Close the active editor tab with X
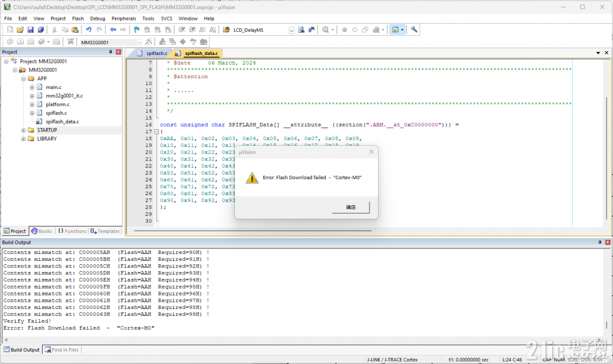The width and height of the screenshot is (613, 364). (606, 53)
